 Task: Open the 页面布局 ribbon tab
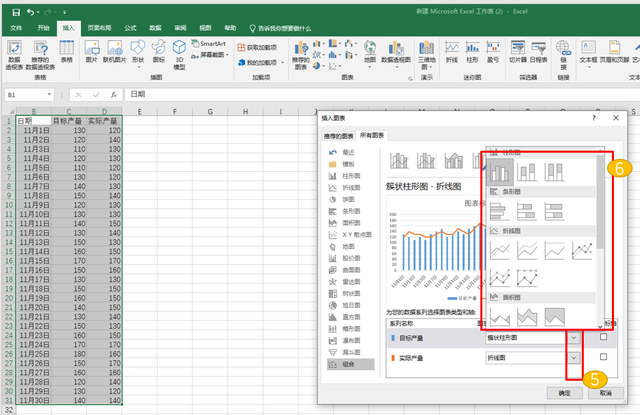pyautogui.click(x=97, y=29)
